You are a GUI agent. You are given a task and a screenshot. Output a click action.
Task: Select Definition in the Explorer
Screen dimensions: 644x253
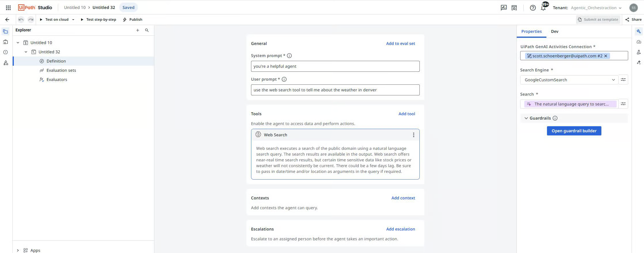coord(83,61)
